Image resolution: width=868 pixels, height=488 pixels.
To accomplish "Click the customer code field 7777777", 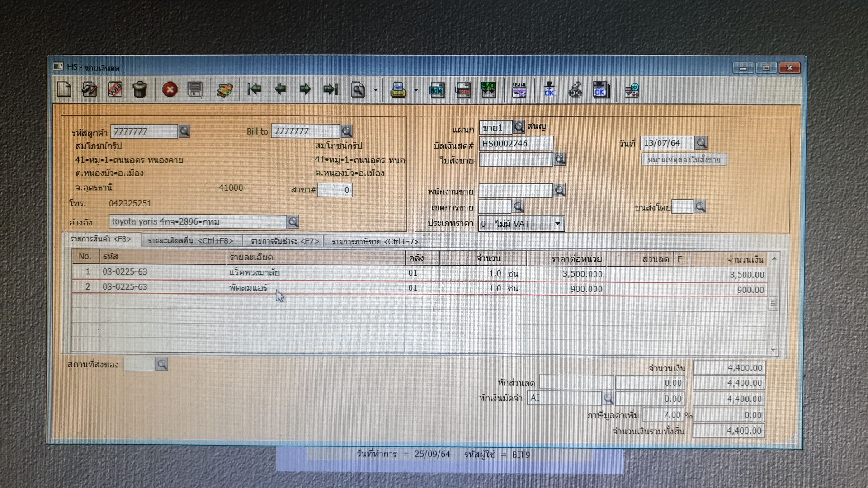I will coord(144,131).
